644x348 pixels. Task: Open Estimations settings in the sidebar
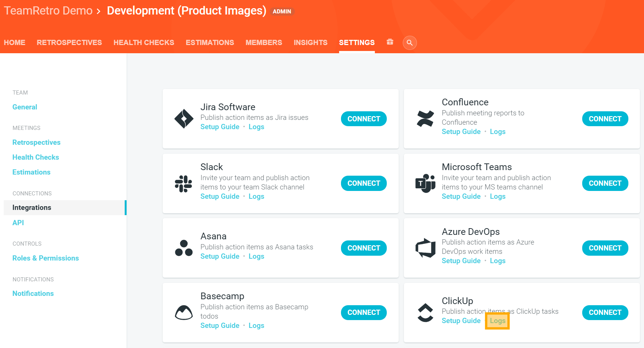tap(31, 172)
